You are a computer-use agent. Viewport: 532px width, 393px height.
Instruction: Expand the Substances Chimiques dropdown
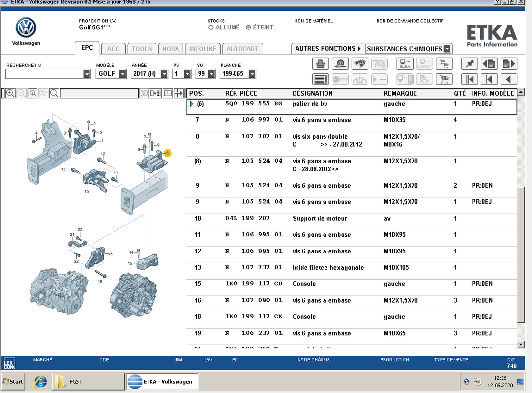tap(447, 49)
